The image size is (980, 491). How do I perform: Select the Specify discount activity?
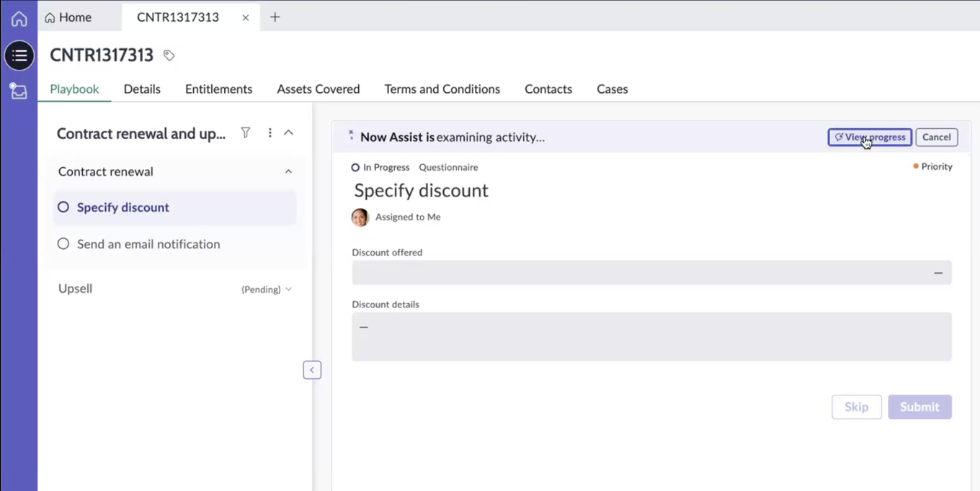coord(174,207)
